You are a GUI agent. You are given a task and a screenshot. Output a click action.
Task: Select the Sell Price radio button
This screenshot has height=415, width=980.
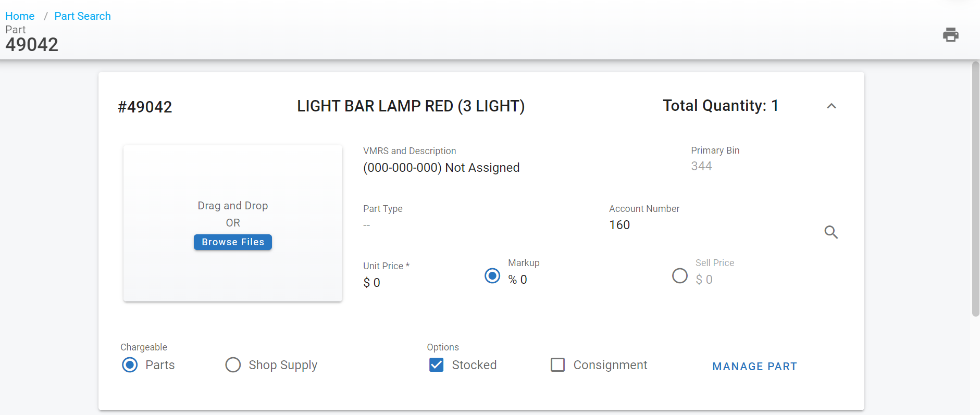tap(679, 275)
